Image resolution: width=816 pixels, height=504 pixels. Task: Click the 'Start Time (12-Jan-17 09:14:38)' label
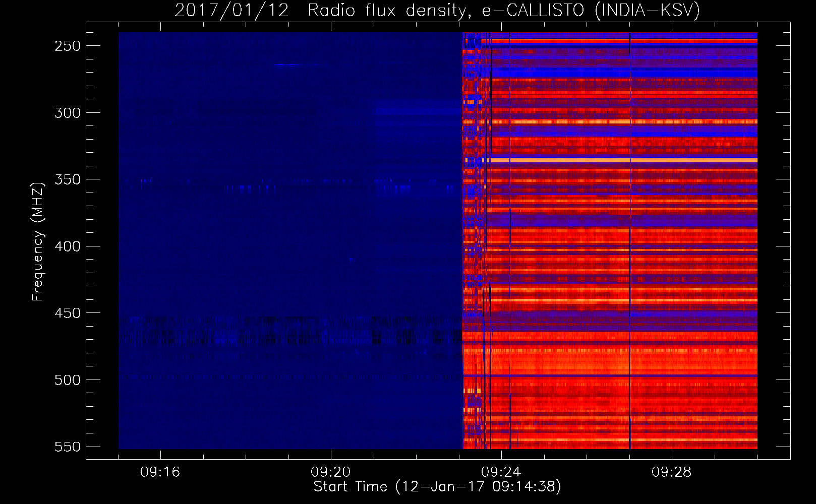pos(437,487)
